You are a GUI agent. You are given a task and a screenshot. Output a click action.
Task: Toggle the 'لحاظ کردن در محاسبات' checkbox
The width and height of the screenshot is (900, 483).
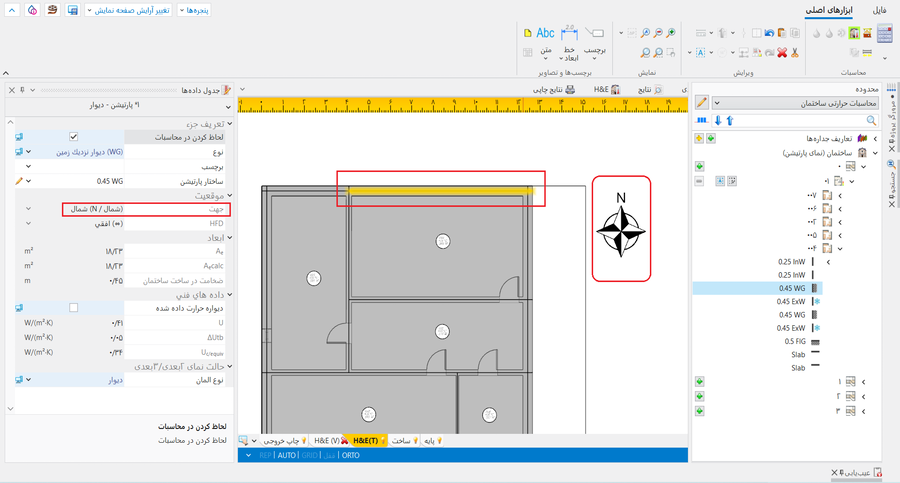[73, 137]
